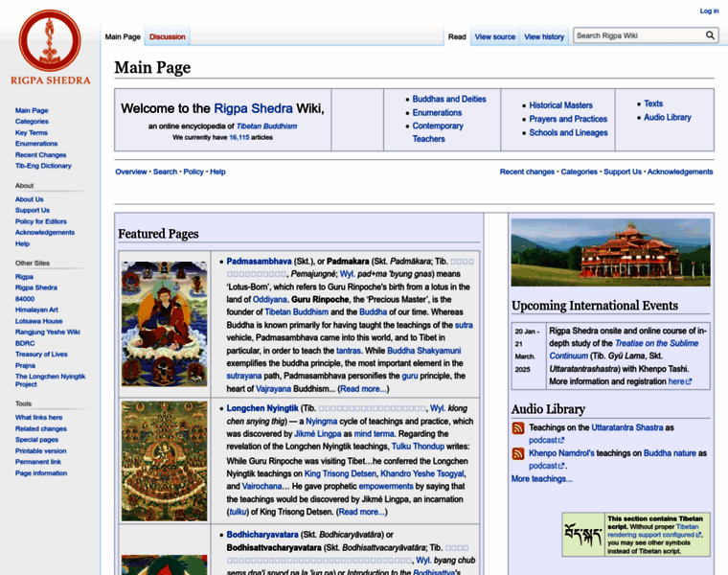Open Treatise on the Sublime Continuum link
Screen dimensions: 728x575
[624, 350]
